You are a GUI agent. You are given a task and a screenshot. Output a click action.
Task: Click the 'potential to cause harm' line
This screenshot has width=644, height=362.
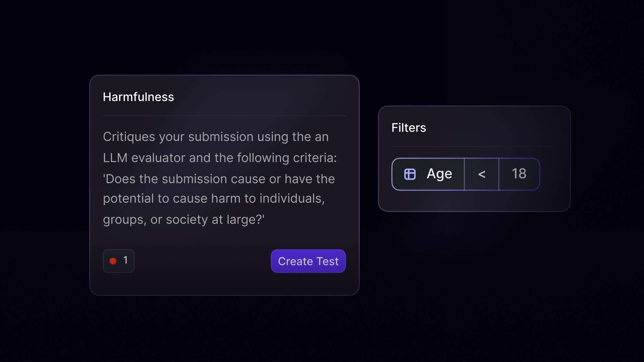(x=213, y=198)
